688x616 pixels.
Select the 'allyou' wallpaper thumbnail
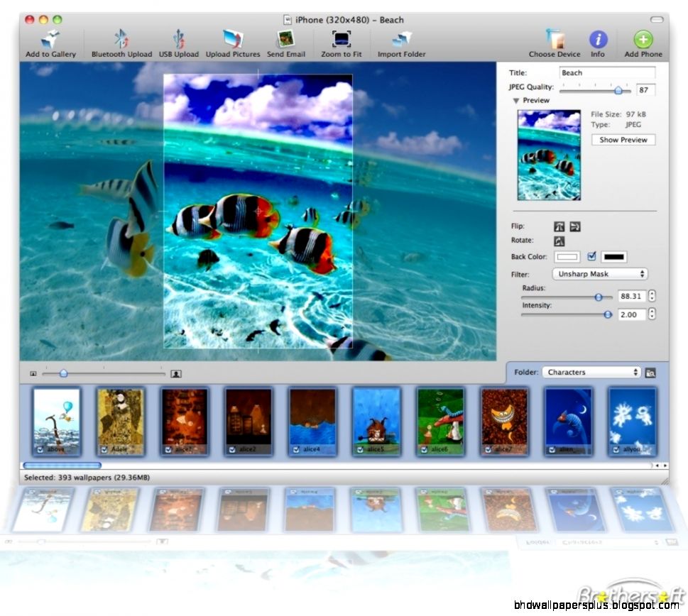(x=633, y=422)
